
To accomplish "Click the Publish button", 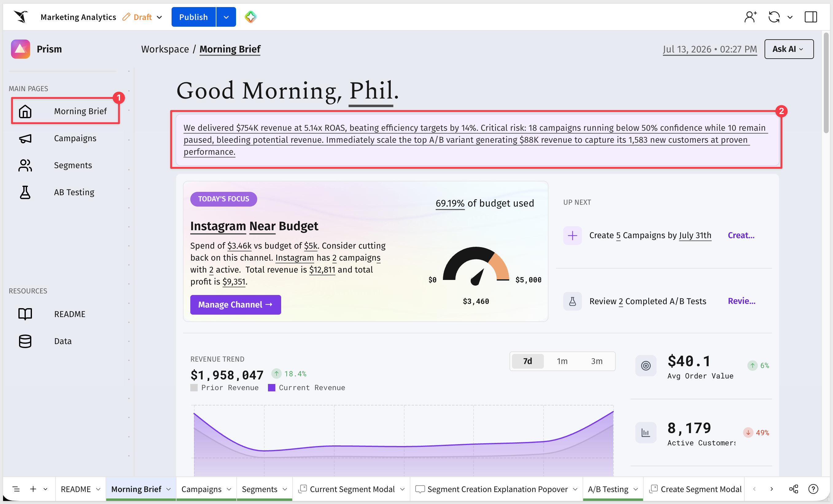I will coord(193,17).
